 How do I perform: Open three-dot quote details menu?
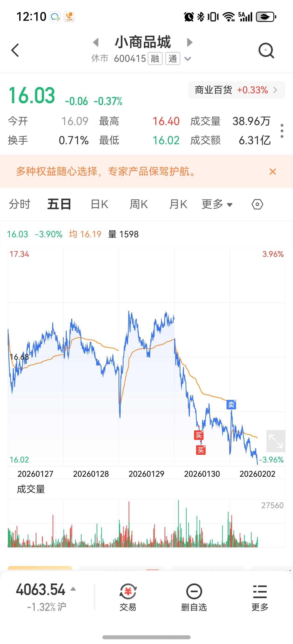tap(282, 131)
